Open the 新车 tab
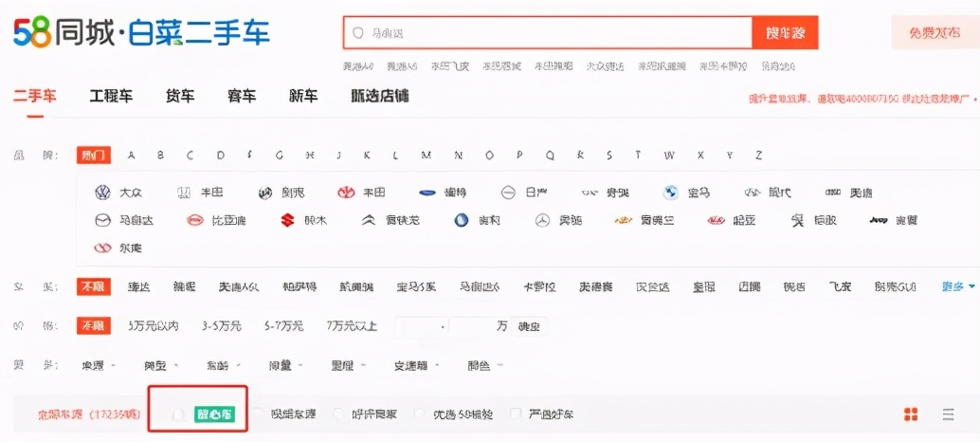The width and height of the screenshot is (980, 442). (x=303, y=97)
